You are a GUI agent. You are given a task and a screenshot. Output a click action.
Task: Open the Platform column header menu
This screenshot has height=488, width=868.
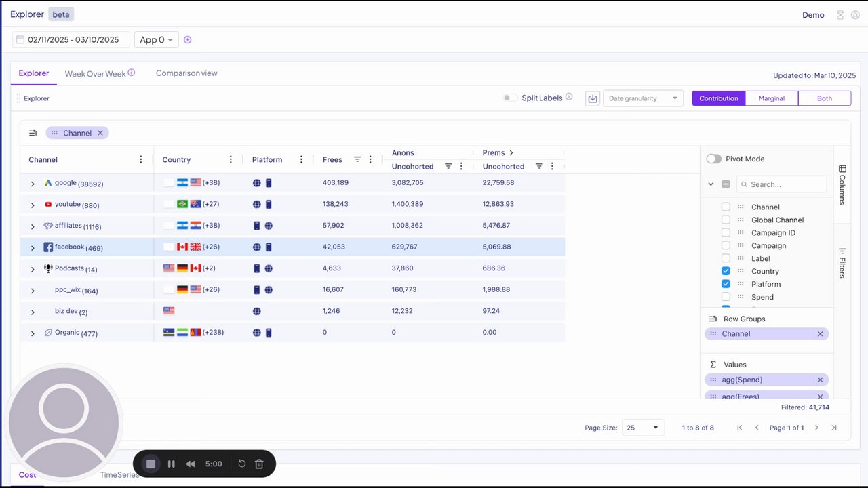tap(301, 159)
